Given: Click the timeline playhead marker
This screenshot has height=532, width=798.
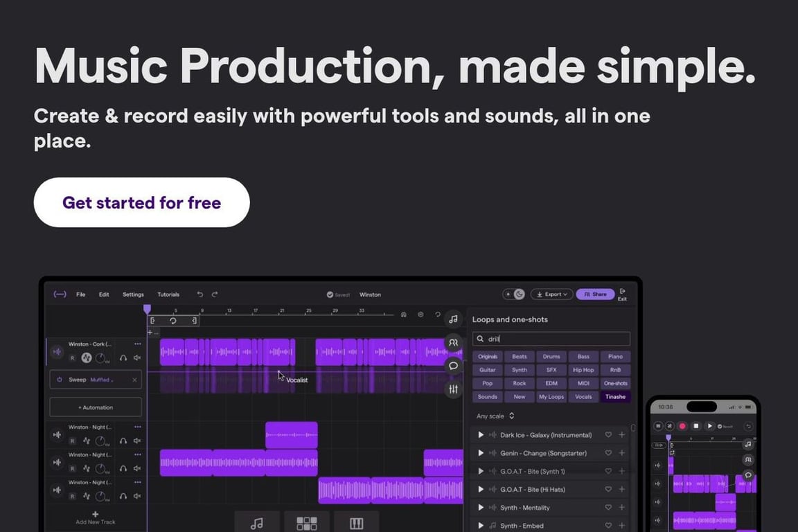Looking at the screenshot, I should point(147,309).
